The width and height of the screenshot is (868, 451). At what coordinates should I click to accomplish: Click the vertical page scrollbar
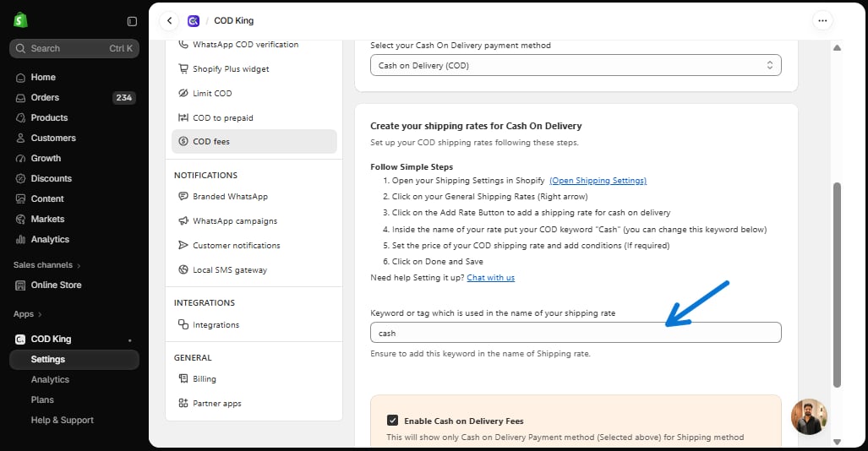point(837,285)
